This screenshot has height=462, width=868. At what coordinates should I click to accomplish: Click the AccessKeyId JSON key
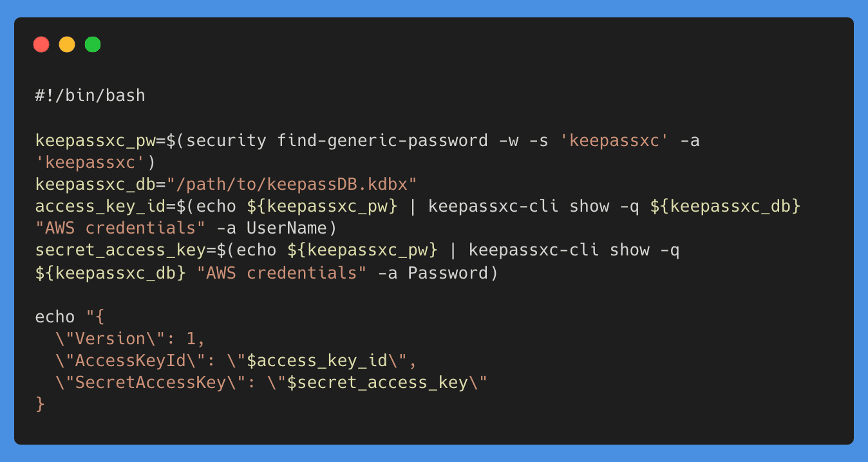135,361
